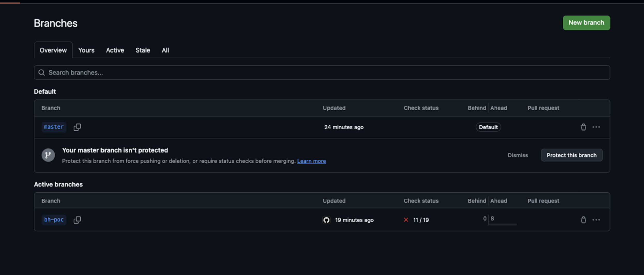
Task: Switch to the Active tab
Action: [x=115, y=50]
